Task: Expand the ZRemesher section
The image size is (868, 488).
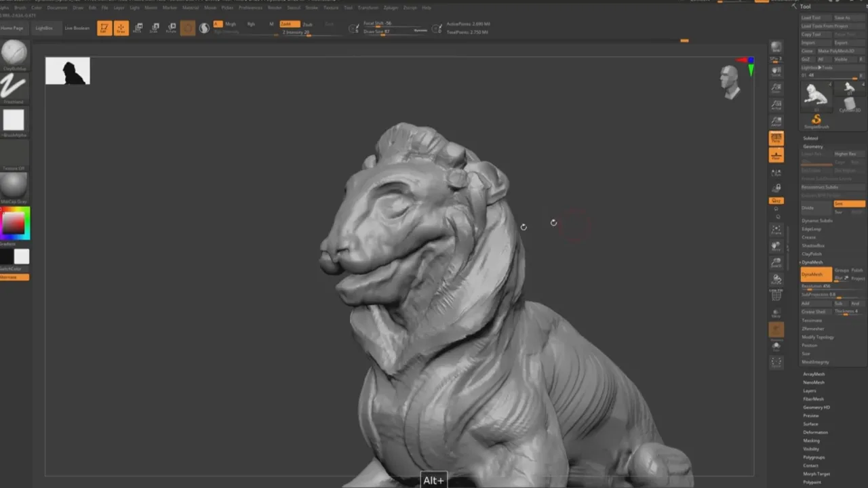Action: (812, 329)
